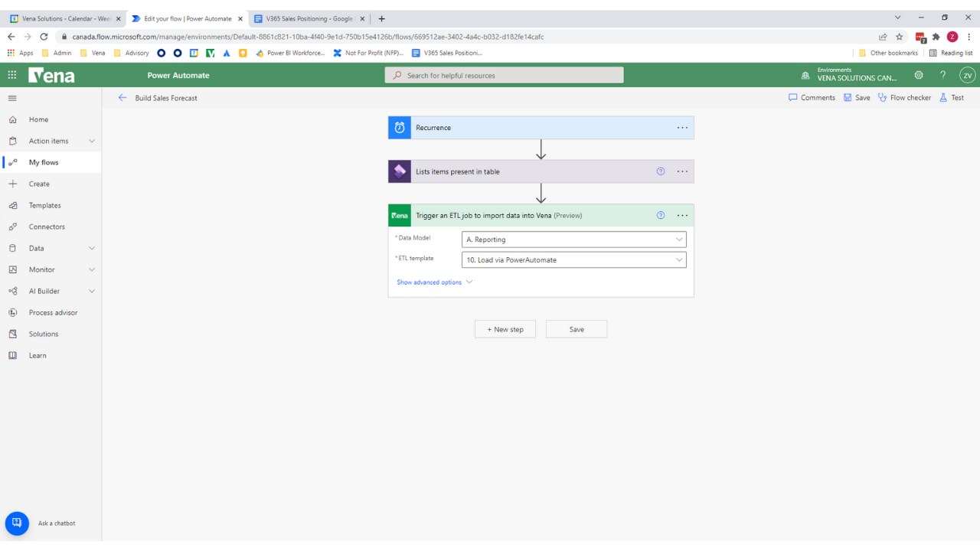Run the Flow checker
The height and width of the screenshot is (551, 980).
[904, 98]
